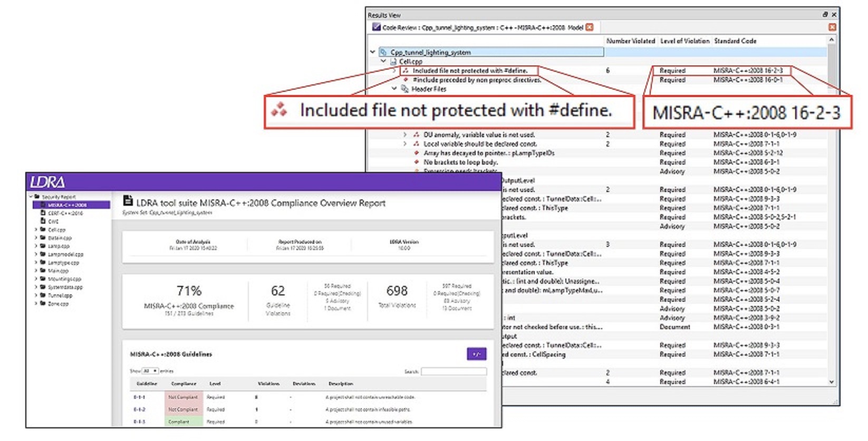Select Lamptype.cpp in the sidebar tree
Screen dimensions: 868x441
tap(63, 263)
